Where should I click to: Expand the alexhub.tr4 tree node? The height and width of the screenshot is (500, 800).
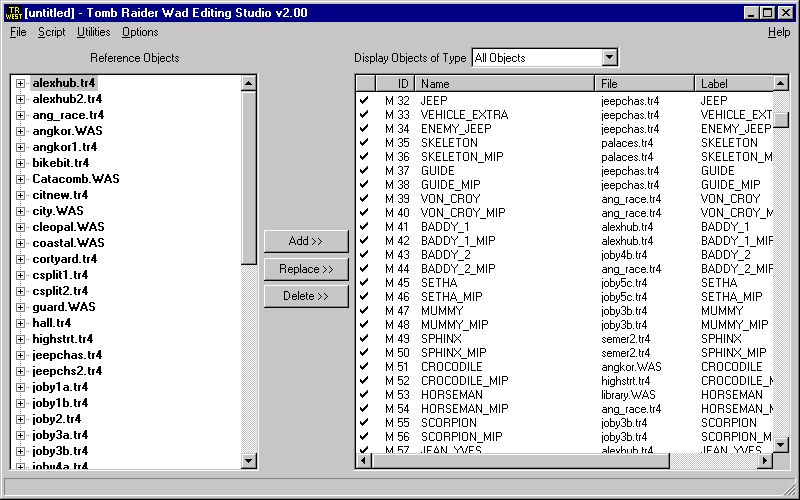pyautogui.click(x=20, y=83)
